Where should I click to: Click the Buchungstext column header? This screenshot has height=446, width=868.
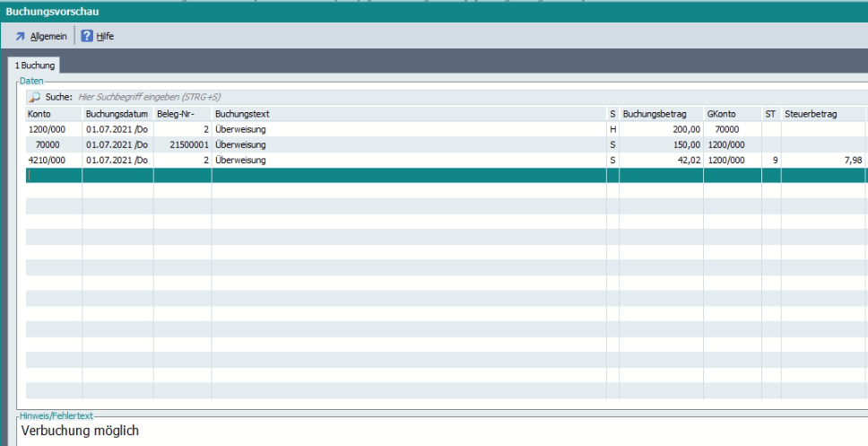[242, 114]
